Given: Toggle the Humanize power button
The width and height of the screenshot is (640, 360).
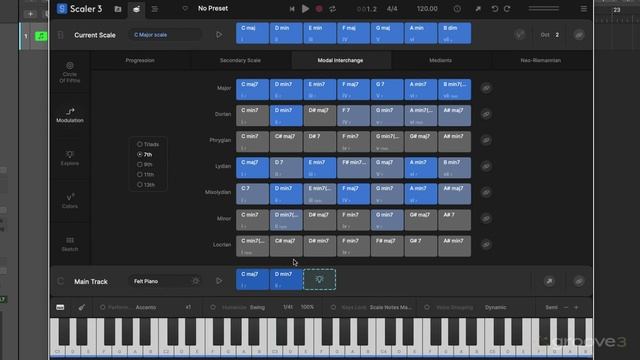Looking at the screenshot, I should [x=213, y=307].
